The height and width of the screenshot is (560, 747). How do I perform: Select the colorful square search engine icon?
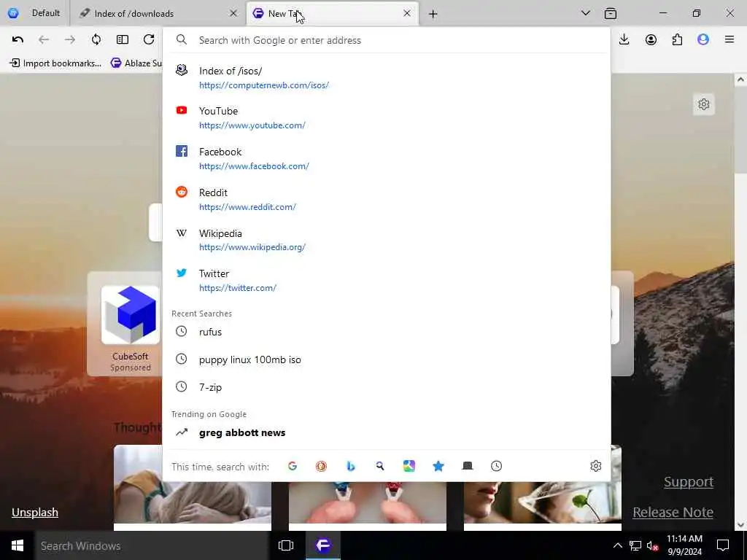(x=409, y=466)
